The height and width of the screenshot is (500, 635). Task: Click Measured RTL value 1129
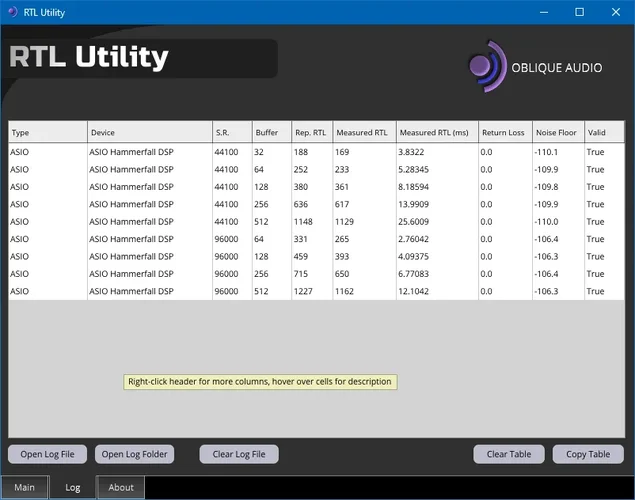(364, 221)
